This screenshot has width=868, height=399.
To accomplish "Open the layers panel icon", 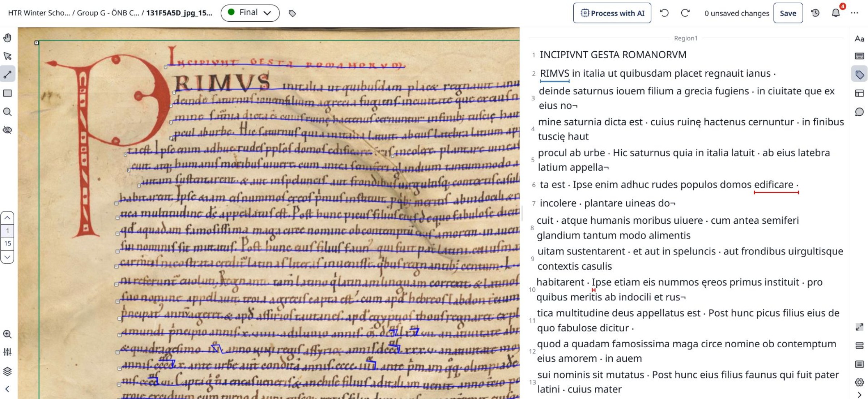I will (7, 371).
